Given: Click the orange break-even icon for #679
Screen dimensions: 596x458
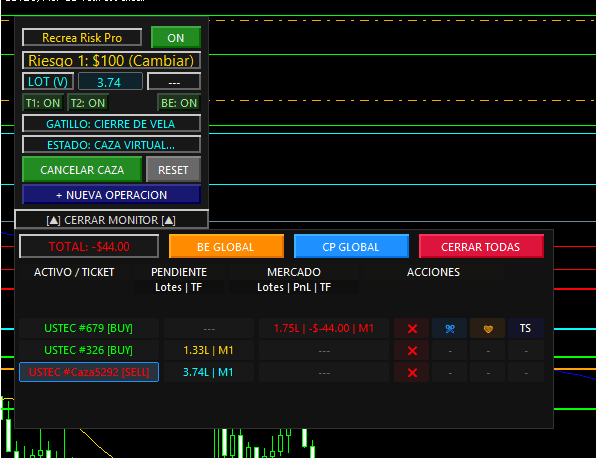Looking at the screenshot, I should click(488, 328).
